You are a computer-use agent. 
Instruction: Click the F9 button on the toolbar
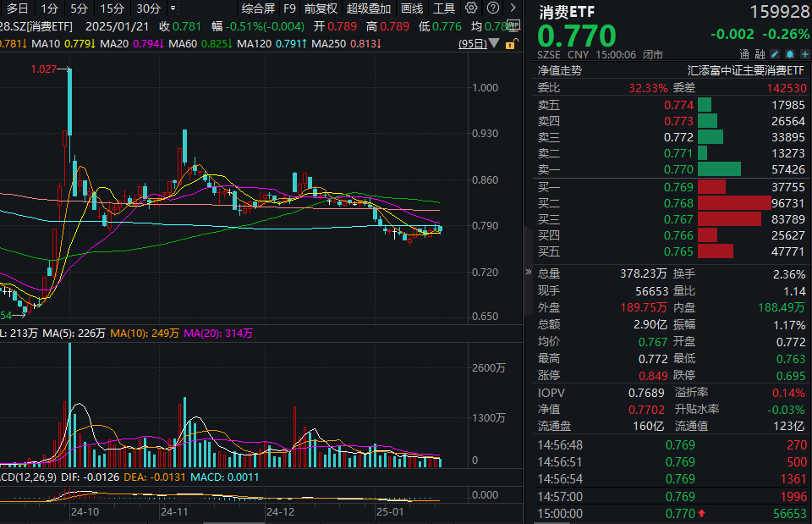[288, 8]
